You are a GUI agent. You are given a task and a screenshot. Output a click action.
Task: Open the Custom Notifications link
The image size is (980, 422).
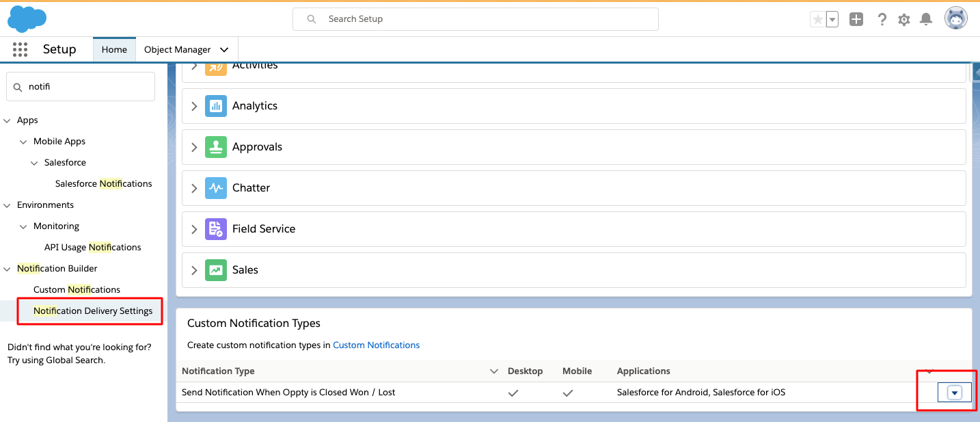point(376,345)
